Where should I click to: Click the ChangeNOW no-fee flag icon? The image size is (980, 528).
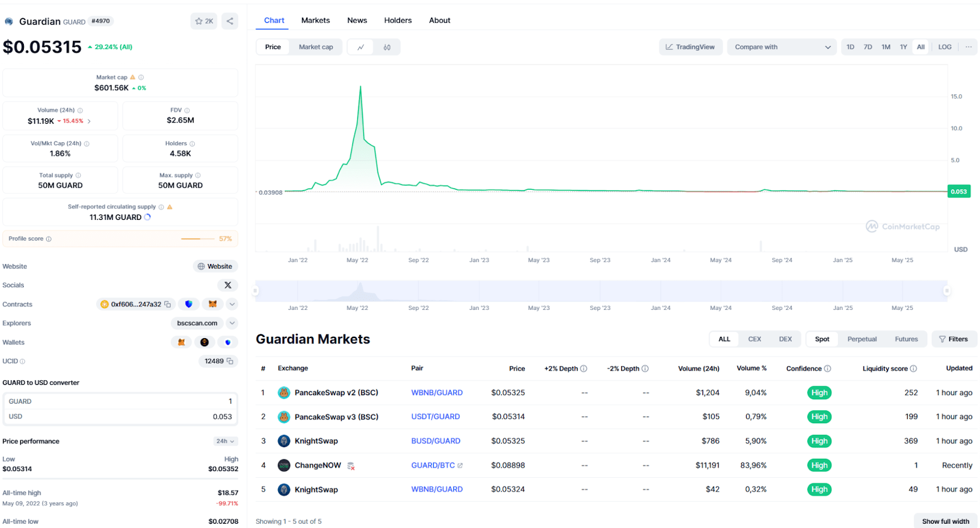pos(351,466)
